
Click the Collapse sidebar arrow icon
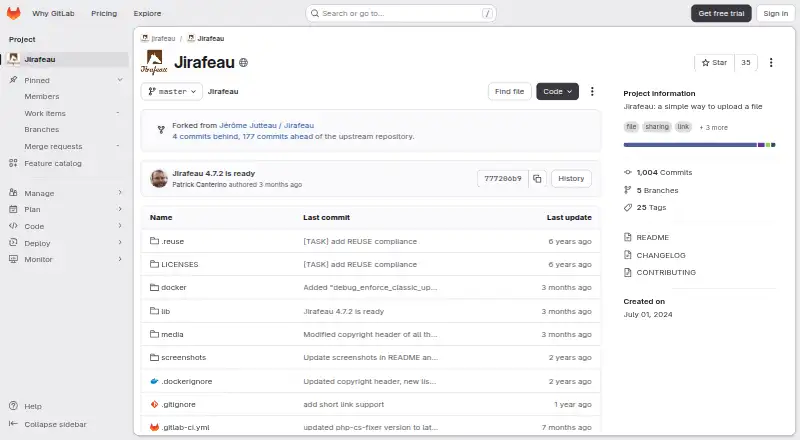[13, 424]
